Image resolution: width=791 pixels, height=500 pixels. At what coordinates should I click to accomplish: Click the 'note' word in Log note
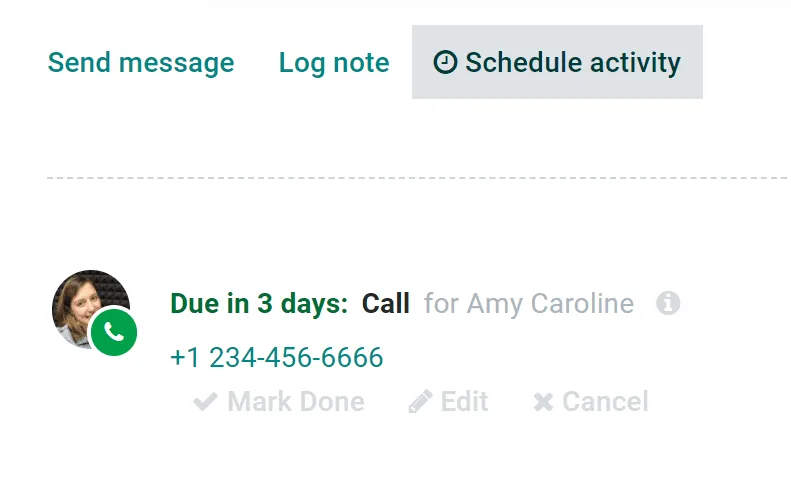[x=361, y=64]
